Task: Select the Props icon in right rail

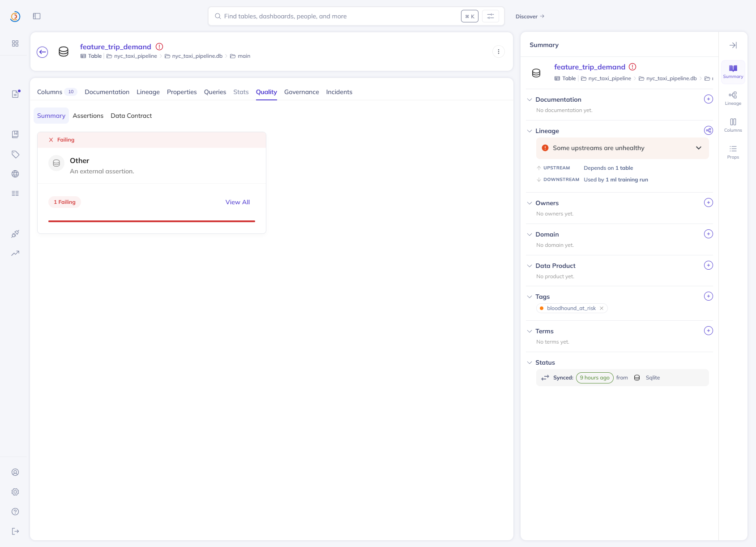Action: (x=733, y=152)
